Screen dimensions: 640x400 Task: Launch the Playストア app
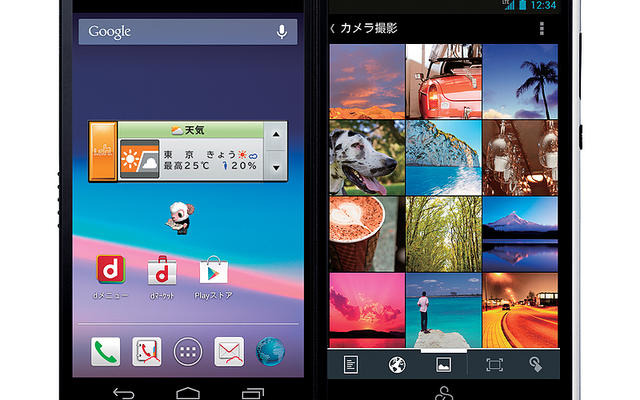pyautogui.click(x=213, y=270)
